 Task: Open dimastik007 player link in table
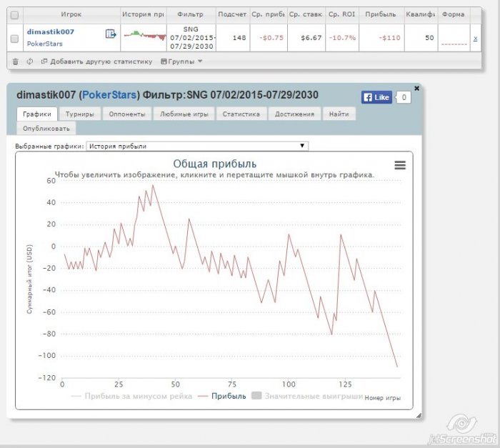tap(51, 32)
